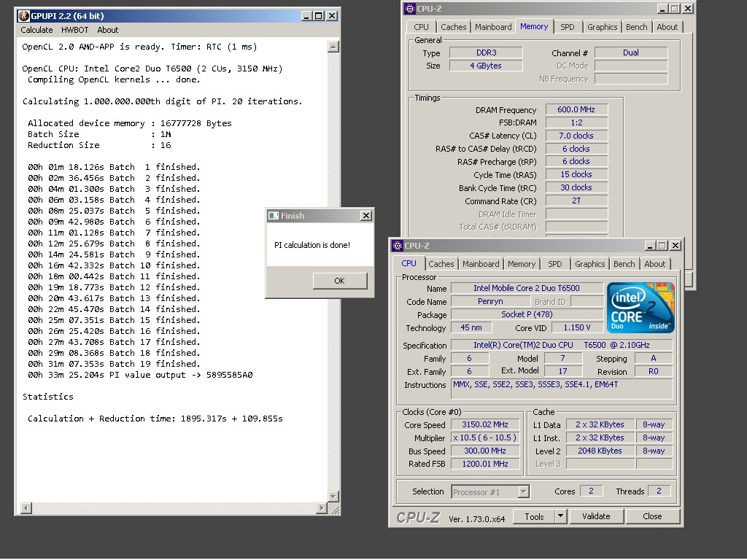Select CPU tab in rear CPU-Z window
Viewport: 747px width, 560px height.
point(421,27)
